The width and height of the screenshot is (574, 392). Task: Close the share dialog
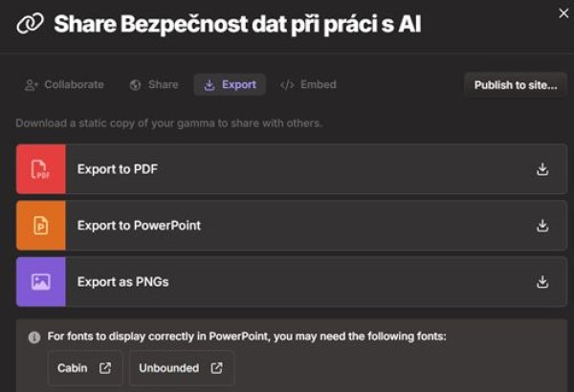tap(563, 13)
